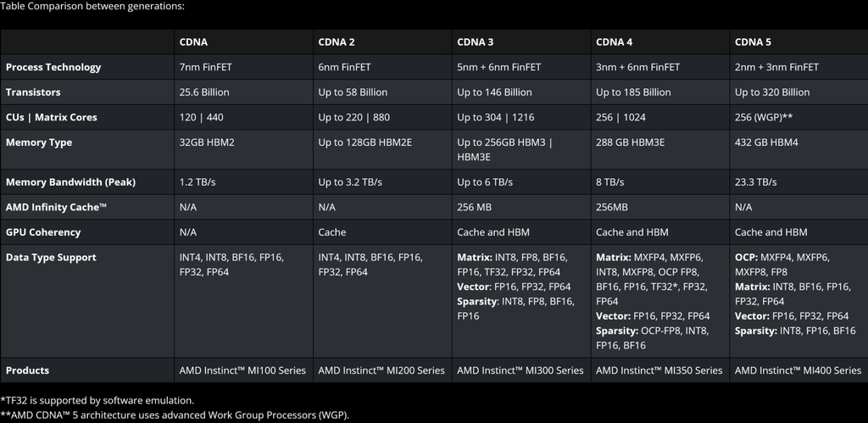Click the Transistors row label
868x423 pixels.
click(33, 92)
